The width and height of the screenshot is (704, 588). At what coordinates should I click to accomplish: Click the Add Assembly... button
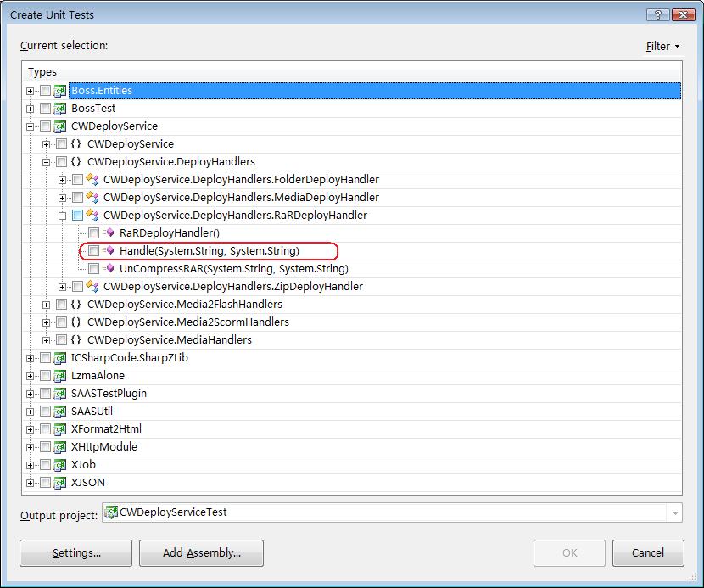pos(201,553)
